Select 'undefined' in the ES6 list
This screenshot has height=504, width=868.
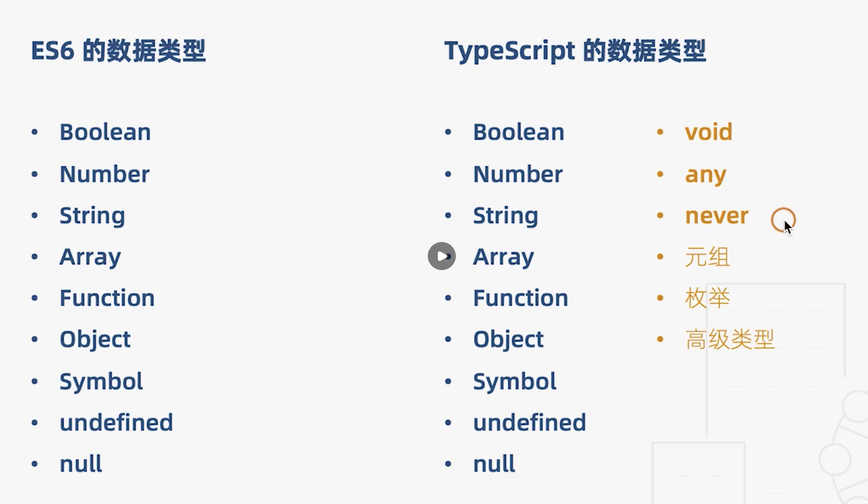[x=117, y=422]
